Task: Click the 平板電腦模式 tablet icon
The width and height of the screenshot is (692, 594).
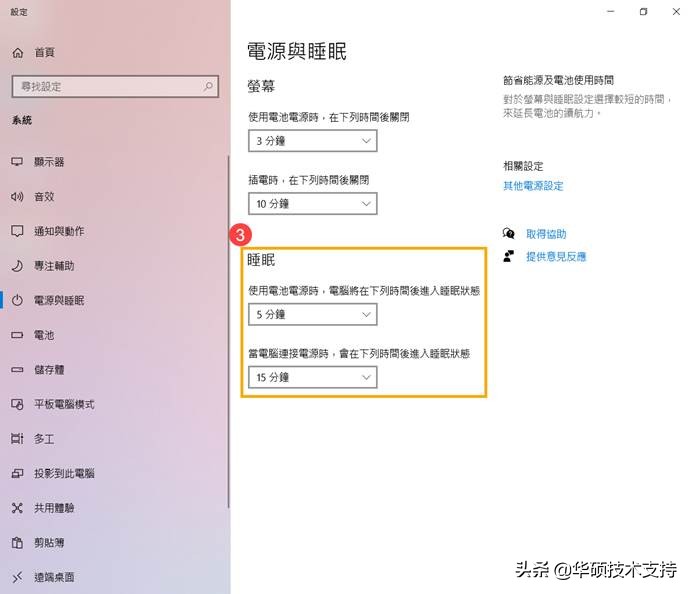Action: (x=17, y=404)
